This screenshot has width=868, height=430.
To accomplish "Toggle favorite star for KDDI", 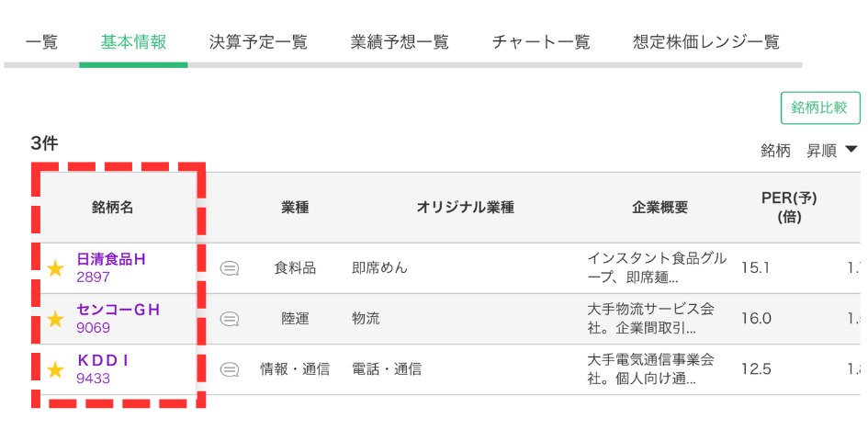I will [55, 369].
